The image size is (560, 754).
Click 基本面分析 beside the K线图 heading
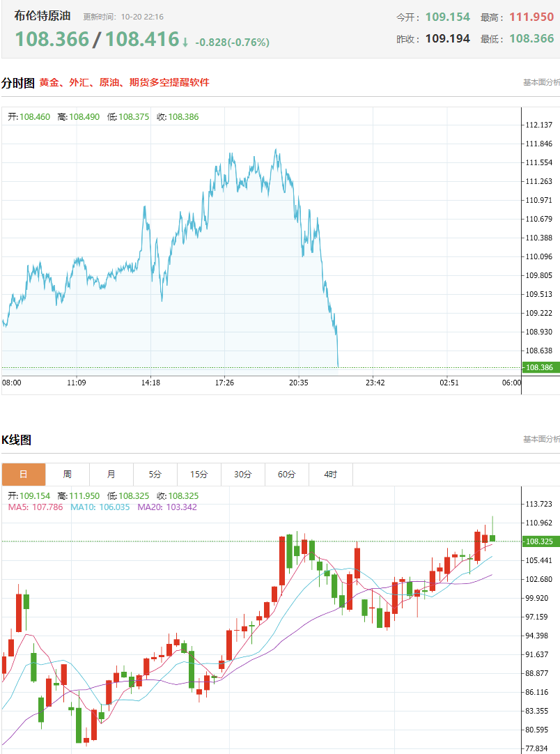pyautogui.click(x=541, y=439)
